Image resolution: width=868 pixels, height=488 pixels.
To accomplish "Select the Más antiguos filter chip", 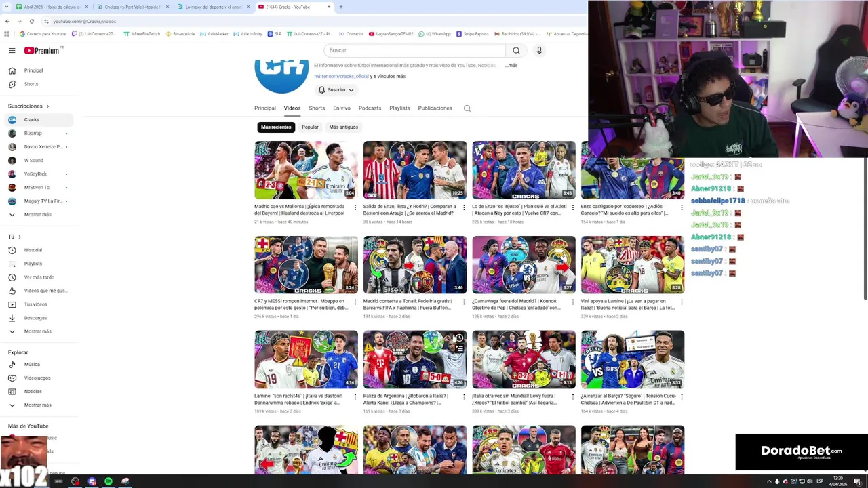I will point(343,127).
